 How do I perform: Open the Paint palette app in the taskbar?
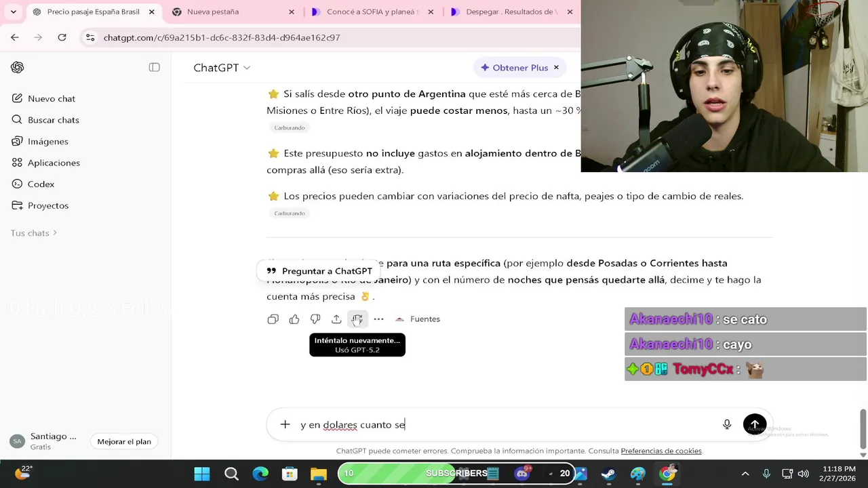coord(638,474)
